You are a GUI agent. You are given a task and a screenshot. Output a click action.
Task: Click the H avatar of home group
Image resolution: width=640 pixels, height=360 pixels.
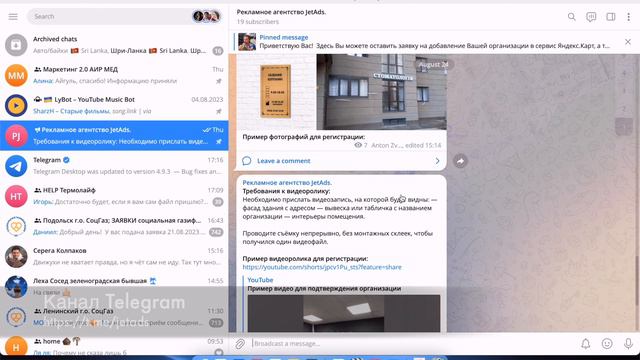point(16,347)
